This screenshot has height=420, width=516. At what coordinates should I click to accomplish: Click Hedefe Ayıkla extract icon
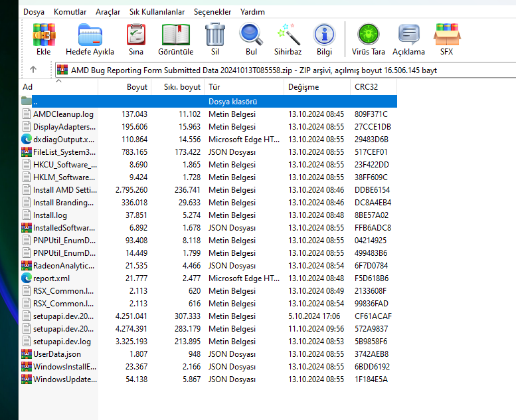[90, 35]
